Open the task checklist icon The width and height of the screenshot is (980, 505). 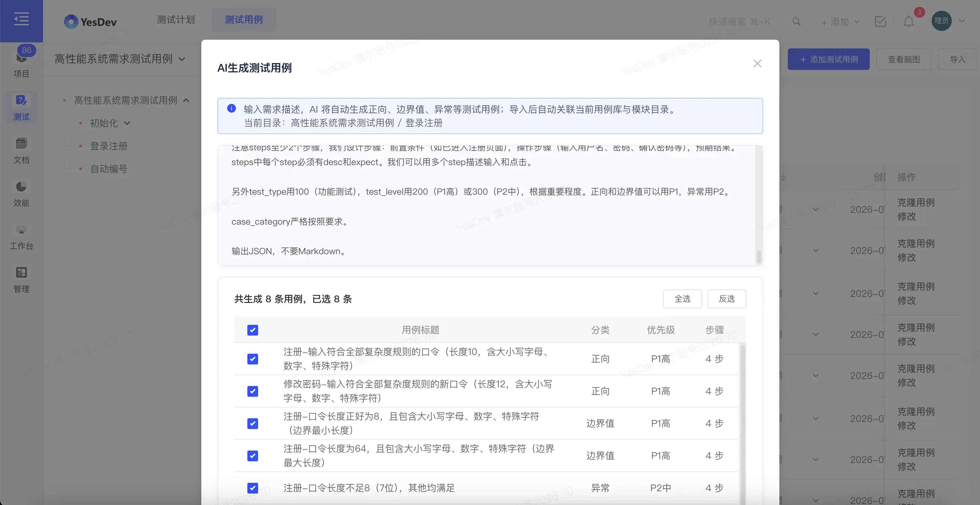click(x=880, y=21)
